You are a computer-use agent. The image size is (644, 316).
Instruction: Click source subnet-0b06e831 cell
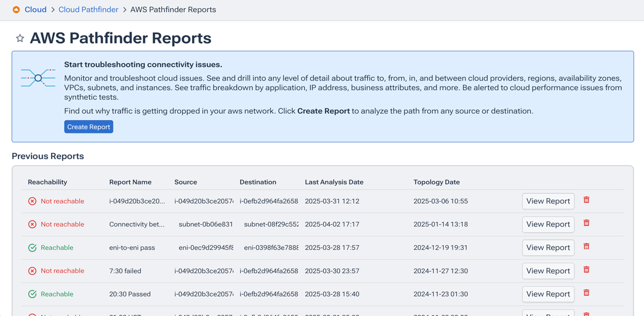pyautogui.click(x=206, y=225)
